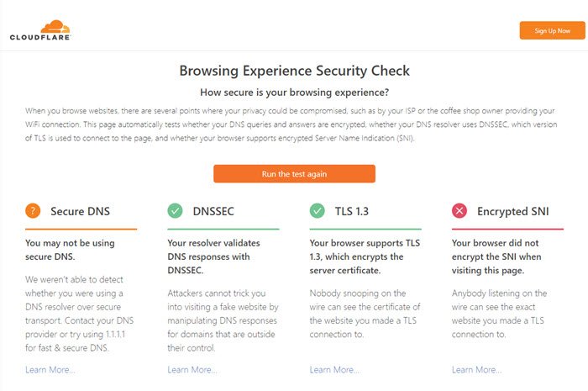The image size is (588, 391).
Task: Click the Sign Up Now button
Action: (x=552, y=30)
